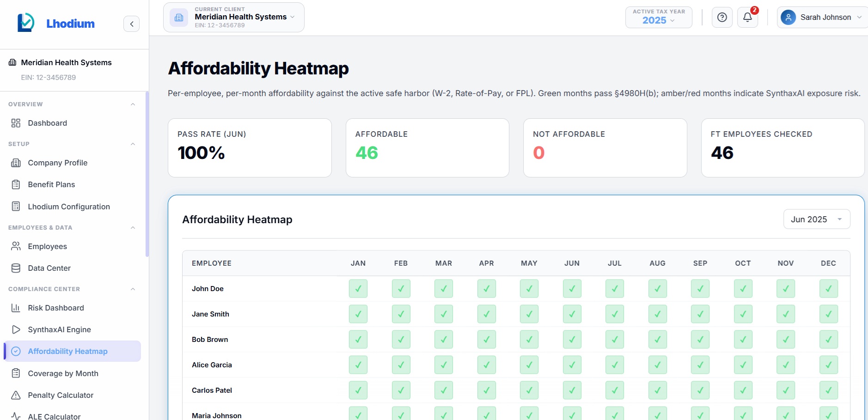Open the Penalty Calculator page
The image size is (868, 420).
72,395
